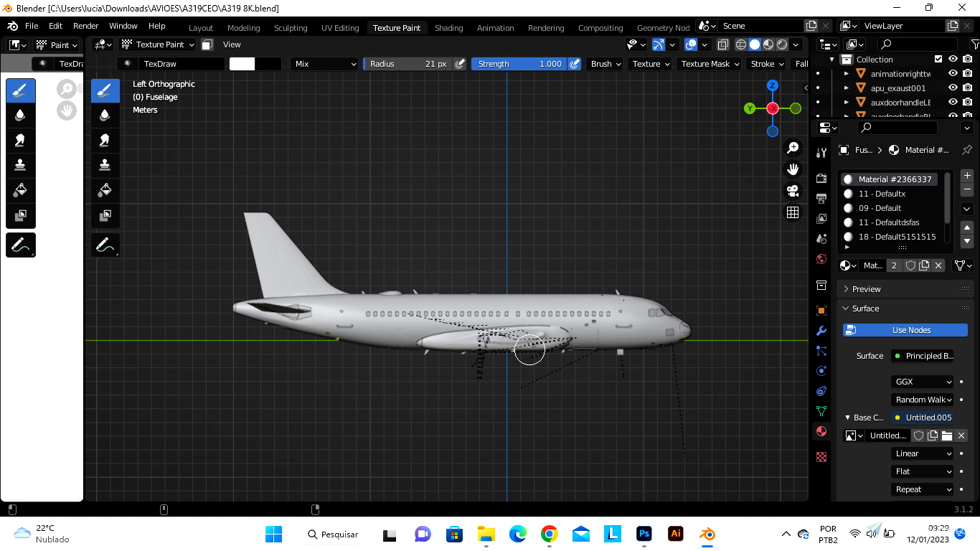This screenshot has width=980, height=551.
Task: Open the Stroke dropdown
Action: click(x=766, y=64)
